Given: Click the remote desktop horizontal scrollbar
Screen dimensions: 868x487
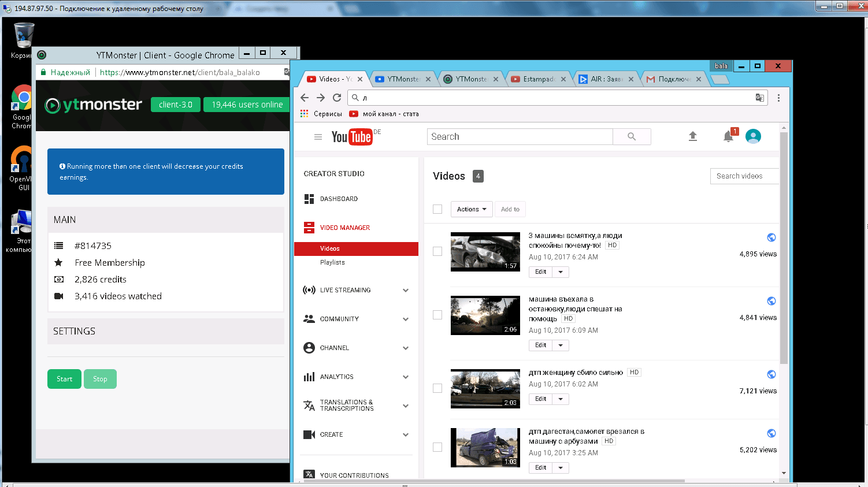Looking at the screenshot, I should [405, 485].
